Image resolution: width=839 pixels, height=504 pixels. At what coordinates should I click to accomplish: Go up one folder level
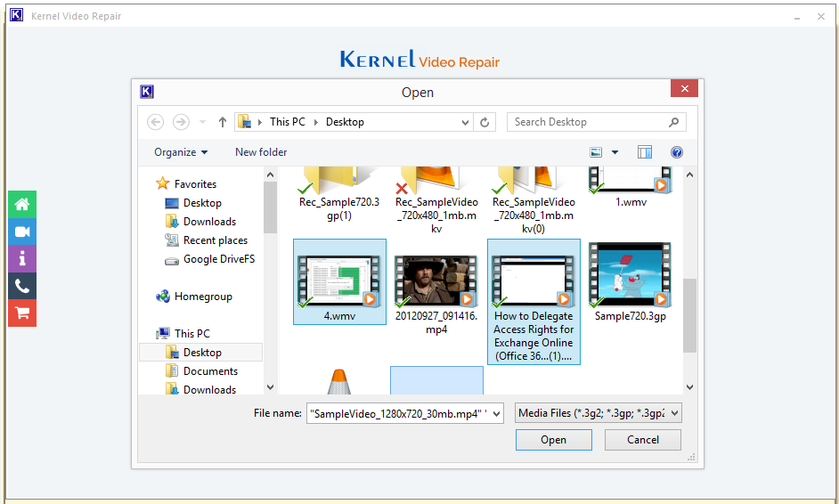(x=223, y=122)
